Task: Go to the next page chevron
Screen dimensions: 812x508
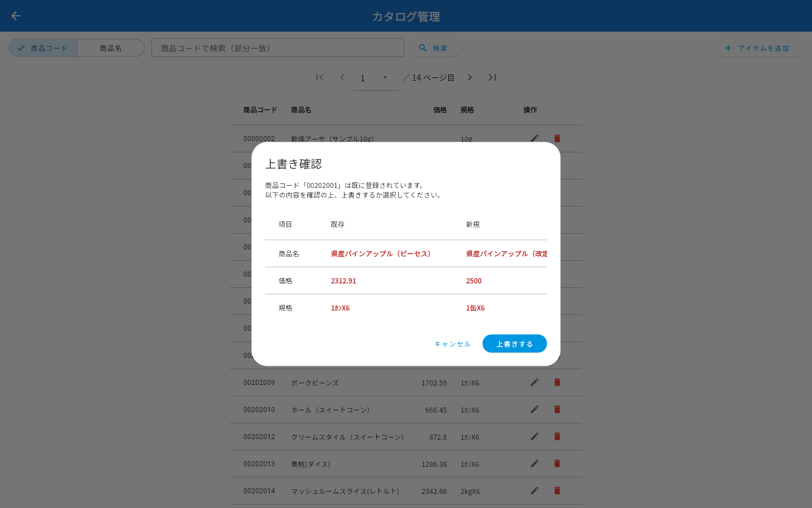Action: tap(470, 77)
